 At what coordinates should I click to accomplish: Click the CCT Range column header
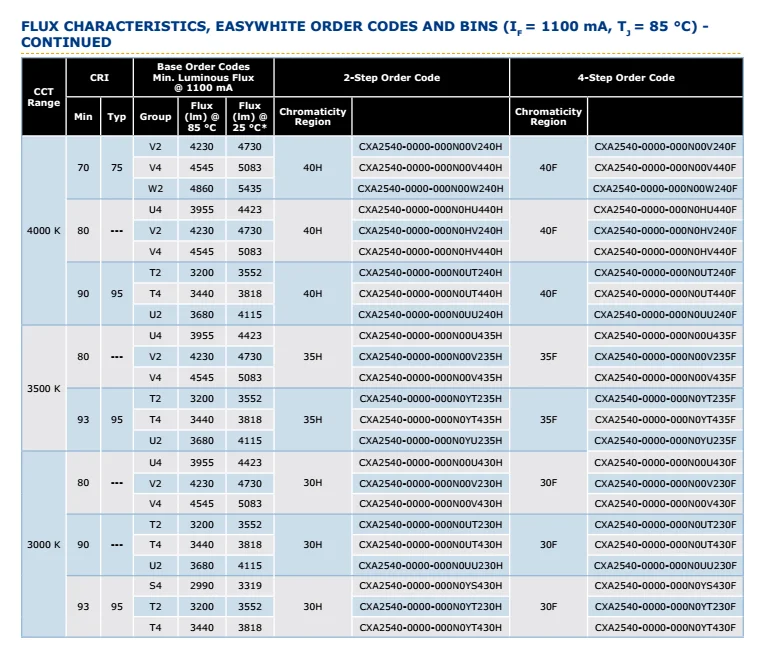pyautogui.click(x=44, y=97)
